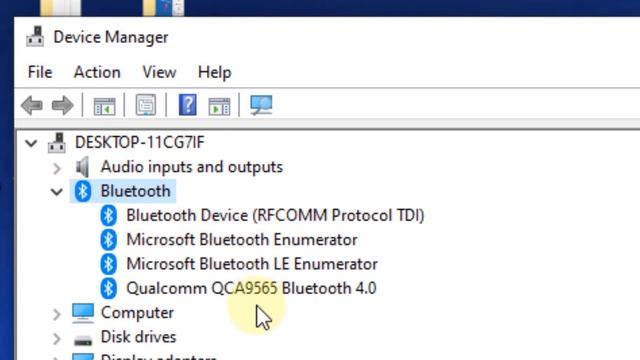Select Qualcomm QCA9565 Bluetooth 4.0 device
640x360 pixels.
[x=251, y=288]
